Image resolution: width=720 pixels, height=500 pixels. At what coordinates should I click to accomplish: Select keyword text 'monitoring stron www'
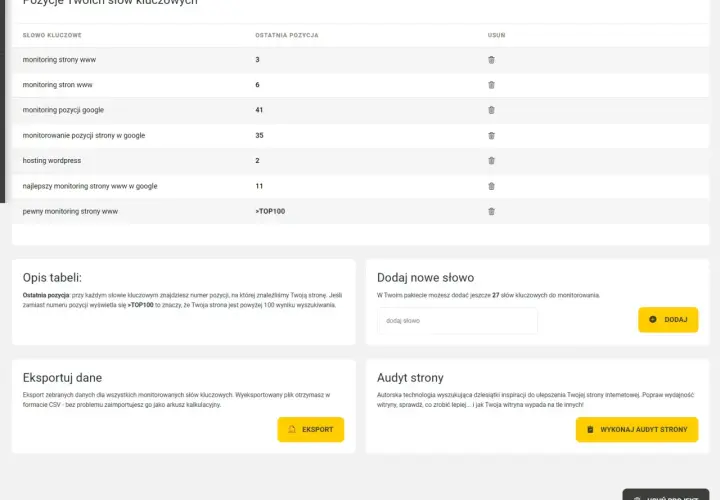pos(57,85)
